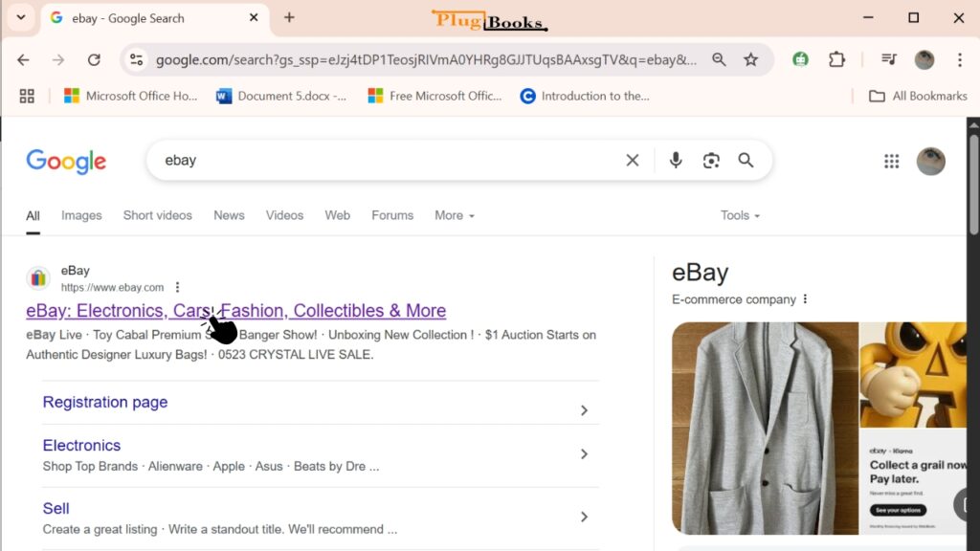The height and width of the screenshot is (551, 980).
Task: Open the Collect a grail now image
Action: 913,482
